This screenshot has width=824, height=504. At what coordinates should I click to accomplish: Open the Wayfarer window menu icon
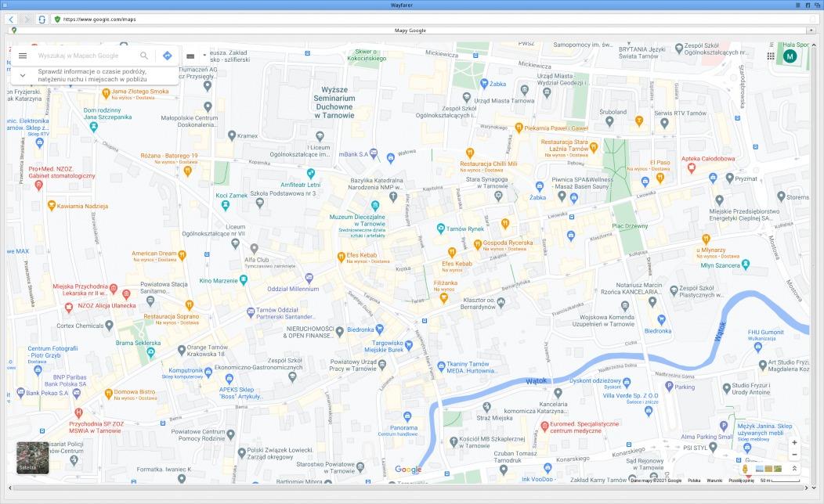(798, 5)
